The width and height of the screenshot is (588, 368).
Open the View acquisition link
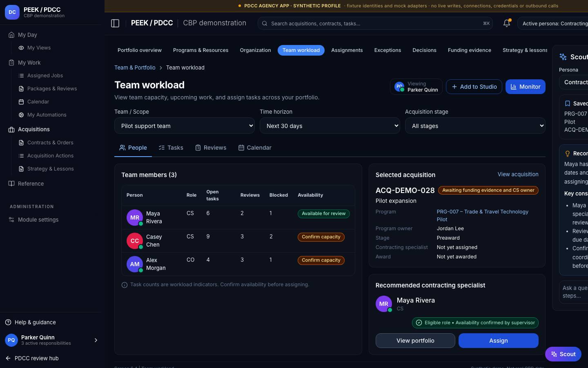click(x=518, y=174)
